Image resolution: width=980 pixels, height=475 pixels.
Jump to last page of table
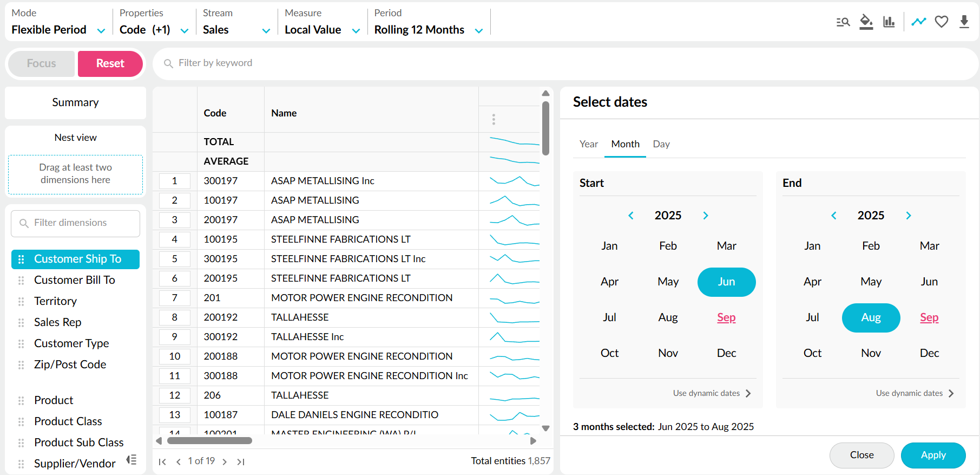241,462
